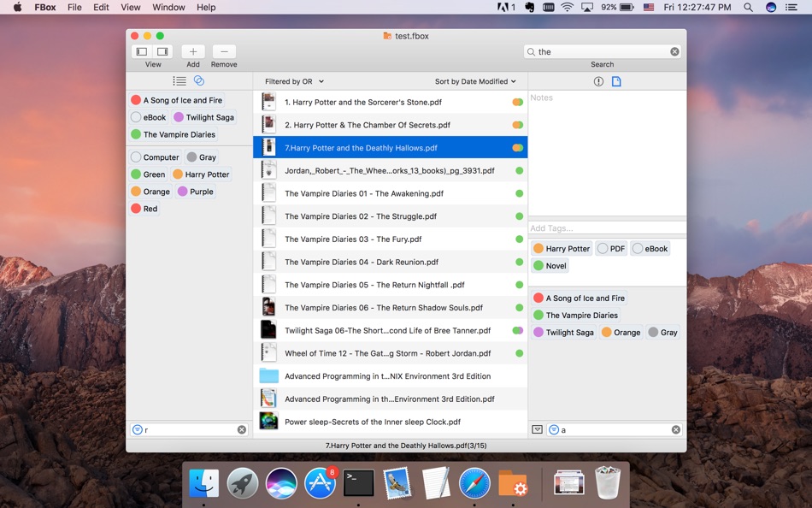812x508 pixels.
Task: Toggle the Harry Potter tag filter in sidebar
Action: pyautogui.click(x=202, y=174)
